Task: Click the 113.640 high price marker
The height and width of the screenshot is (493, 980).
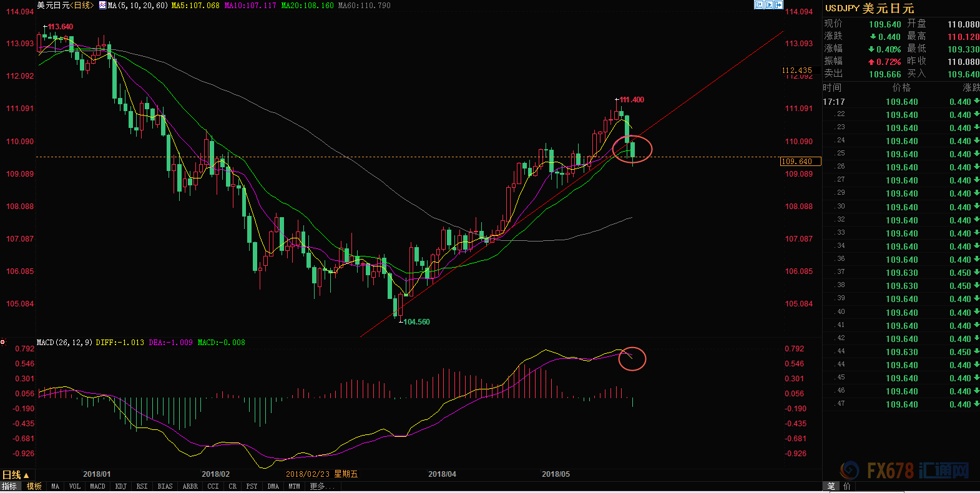Action: pyautogui.click(x=60, y=27)
